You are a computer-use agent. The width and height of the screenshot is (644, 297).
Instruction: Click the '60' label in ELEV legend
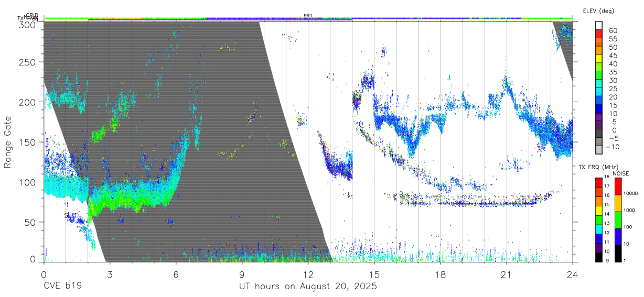coord(612,30)
